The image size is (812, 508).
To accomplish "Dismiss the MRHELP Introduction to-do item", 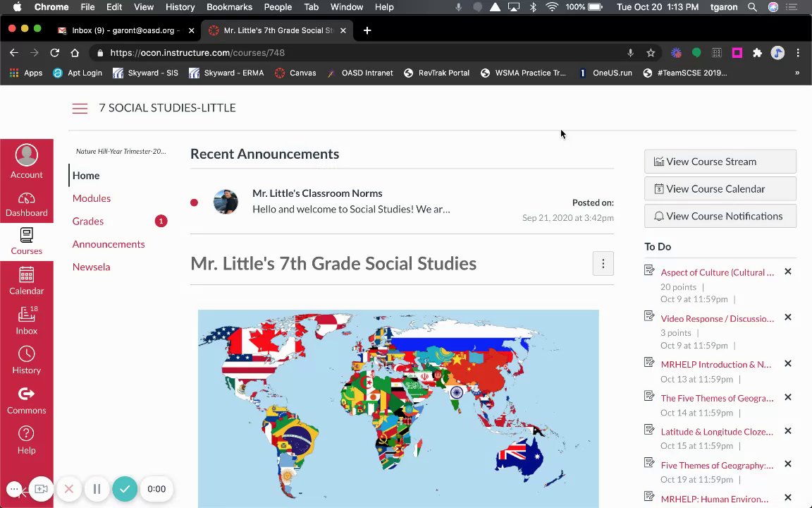I will point(787,363).
